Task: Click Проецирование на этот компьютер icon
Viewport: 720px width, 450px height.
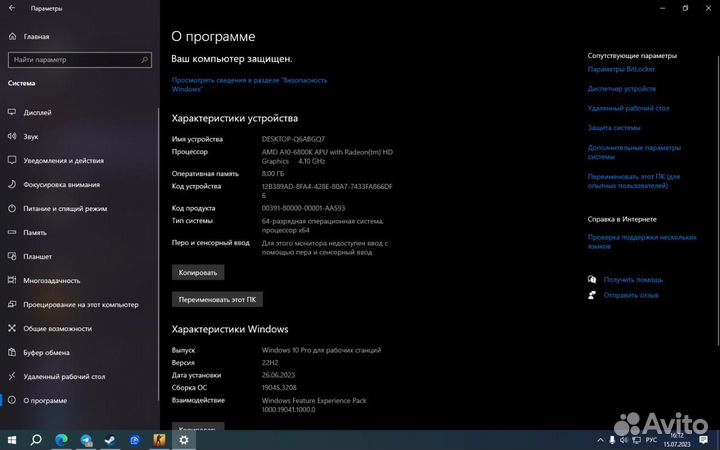Action: [x=12, y=304]
